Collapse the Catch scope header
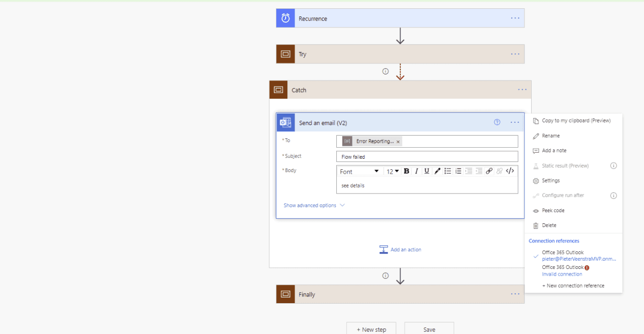This screenshot has width=644, height=334. (x=401, y=90)
